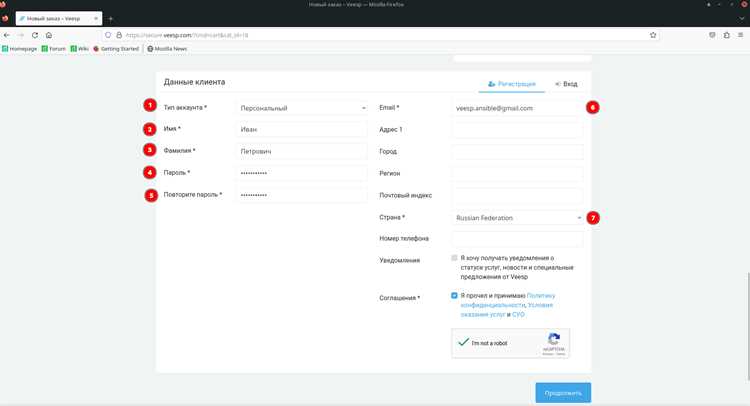Open the Условия оказания услуг link
750x406 pixels.
point(507,309)
